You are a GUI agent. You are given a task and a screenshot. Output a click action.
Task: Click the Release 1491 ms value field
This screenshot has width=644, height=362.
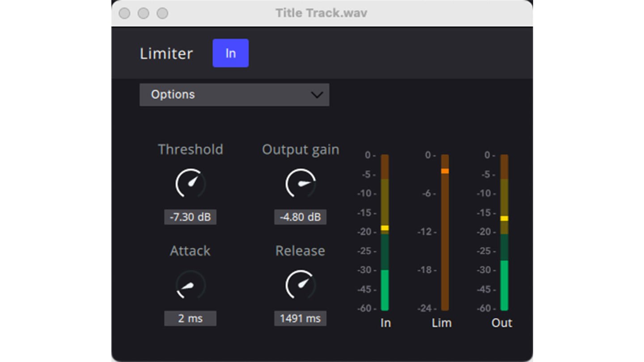tap(300, 319)
